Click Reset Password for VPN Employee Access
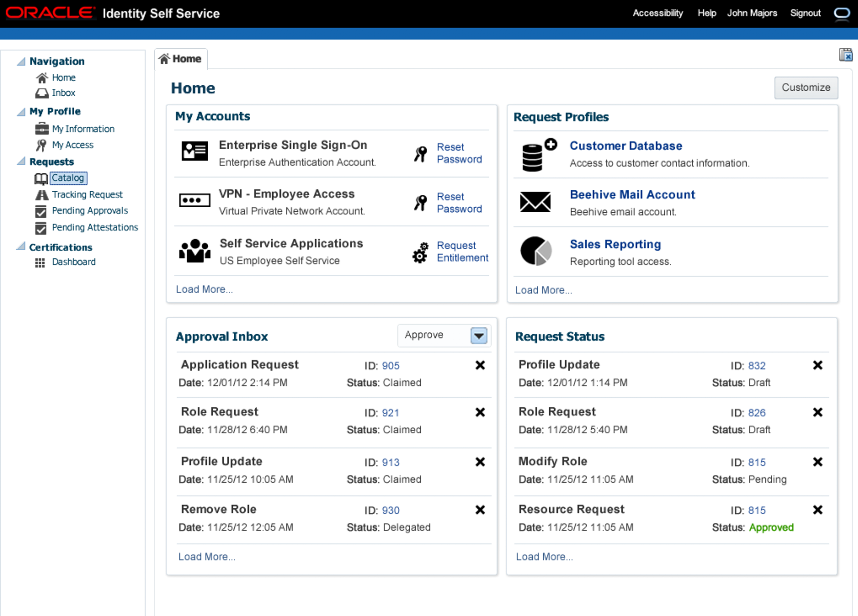Screen dimensions: 858x616 pyautogui.click(x=459, y=202)
